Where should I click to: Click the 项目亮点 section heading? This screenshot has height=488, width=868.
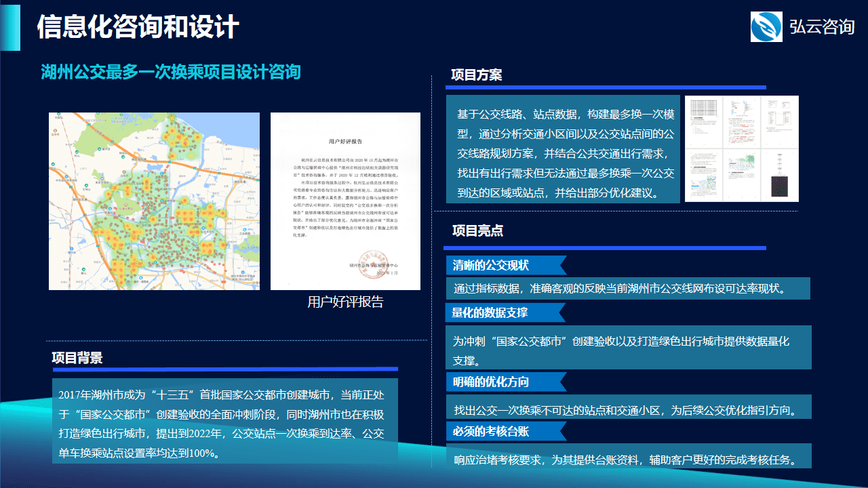pyautogui.click(x=477, y=230)
